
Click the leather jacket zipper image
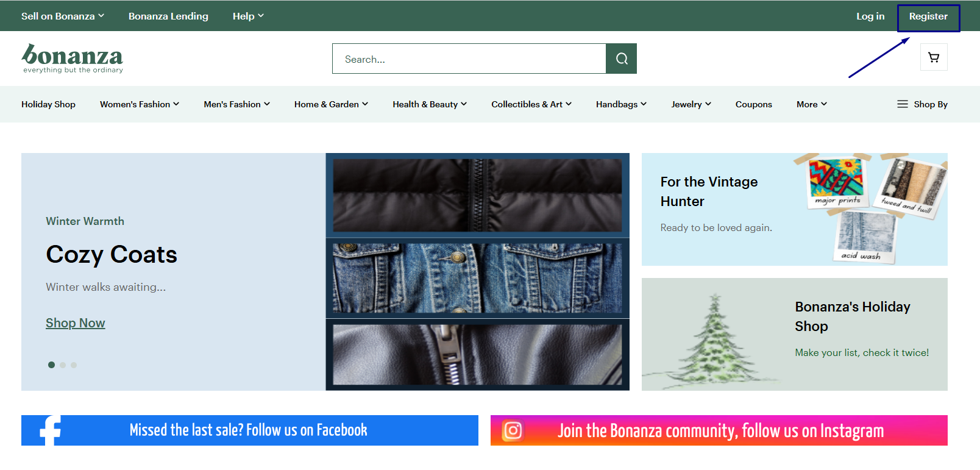click(477, 354)
